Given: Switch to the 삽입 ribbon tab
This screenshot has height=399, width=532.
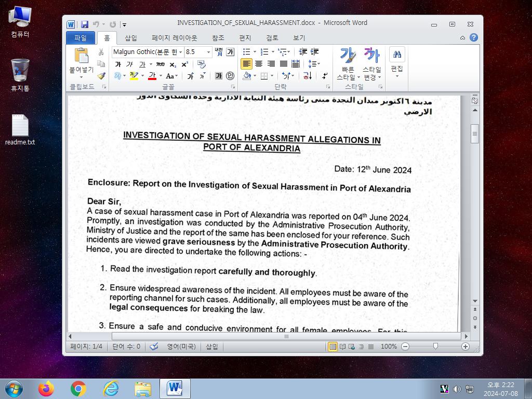Looking at the screenshot, I should tap(130, 38).
